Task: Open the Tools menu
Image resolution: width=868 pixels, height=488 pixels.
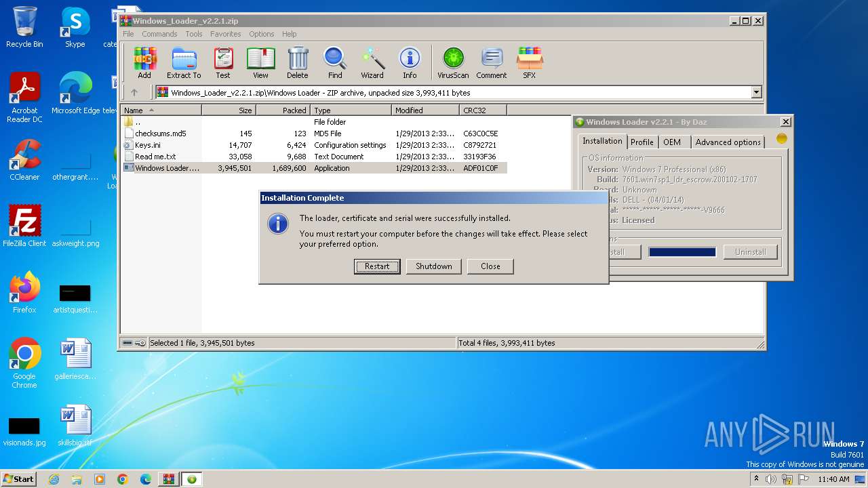Action: tap(194, 34)
